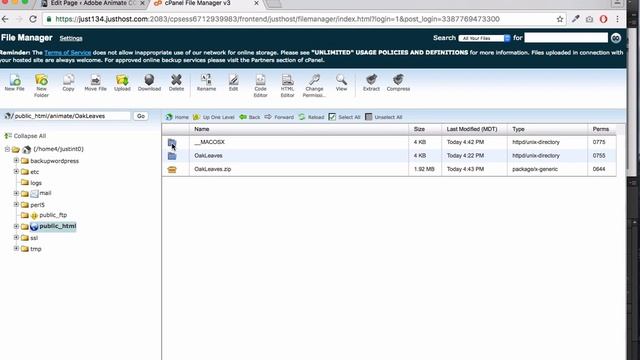Go Up One Level
This screenshot has width=640, height=360.
[214, 117]
